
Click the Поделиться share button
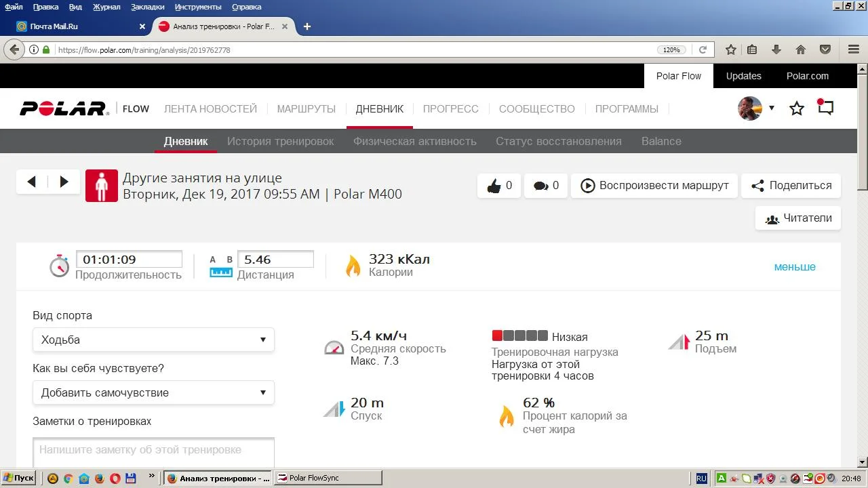click(x=791, y=186)
